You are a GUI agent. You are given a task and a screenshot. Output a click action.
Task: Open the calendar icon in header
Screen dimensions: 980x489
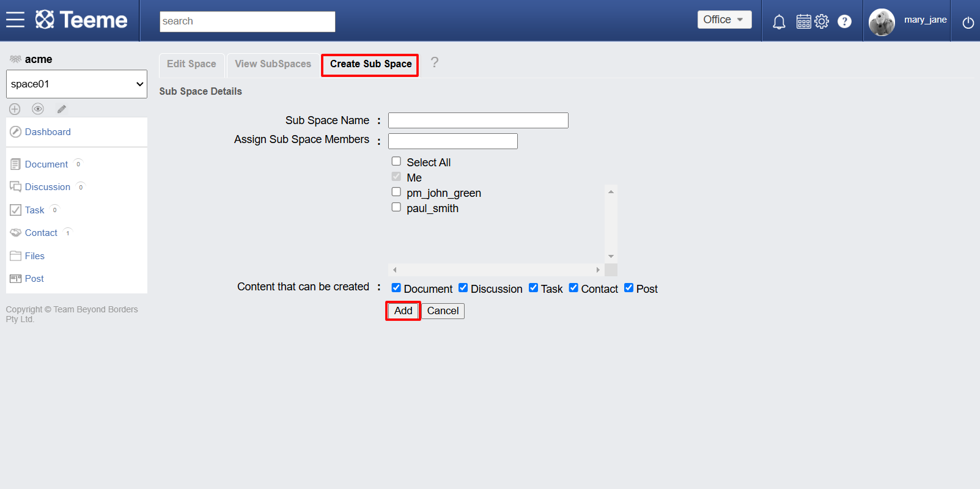click(803, 21)
